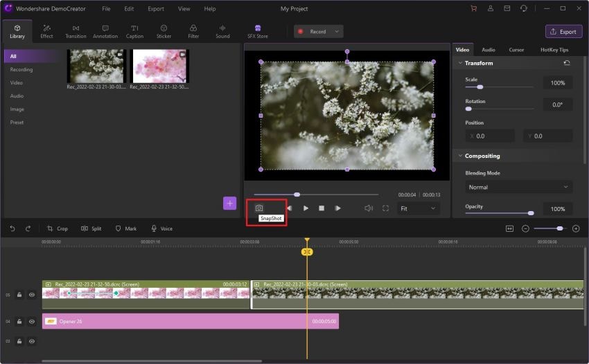
Task: Click the Position X input field
Action: [490, 136]
